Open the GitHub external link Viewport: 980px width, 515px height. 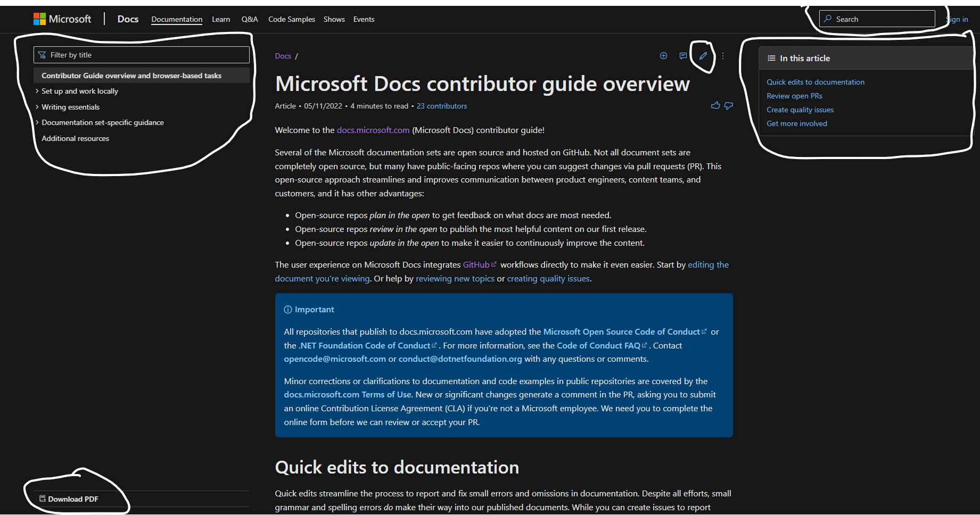pyautogui.click(x=480, y=264)
